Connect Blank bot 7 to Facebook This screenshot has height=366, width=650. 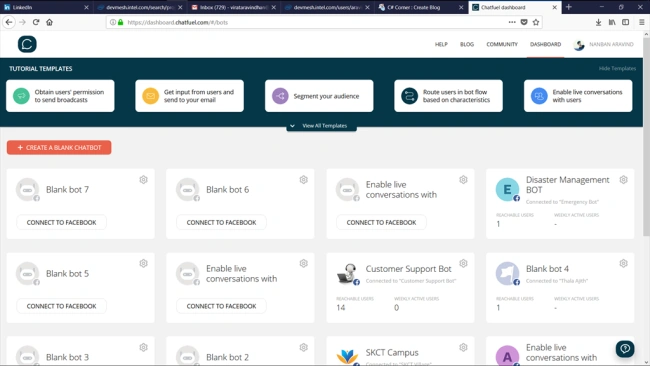61,223
